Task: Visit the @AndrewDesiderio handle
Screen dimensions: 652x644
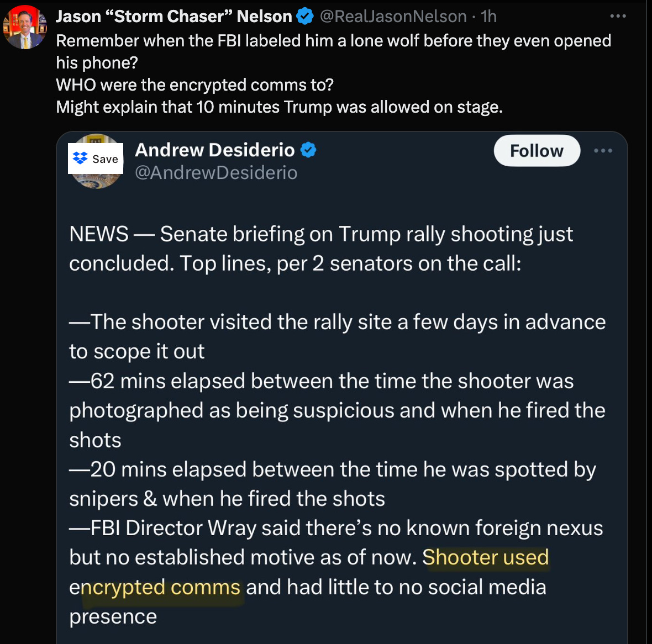Action: [216, 173]
